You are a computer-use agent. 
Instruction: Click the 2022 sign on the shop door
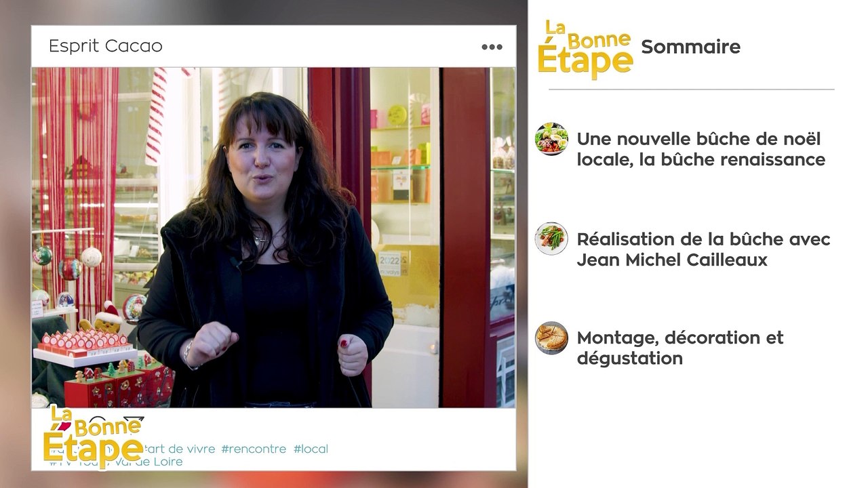390,260
